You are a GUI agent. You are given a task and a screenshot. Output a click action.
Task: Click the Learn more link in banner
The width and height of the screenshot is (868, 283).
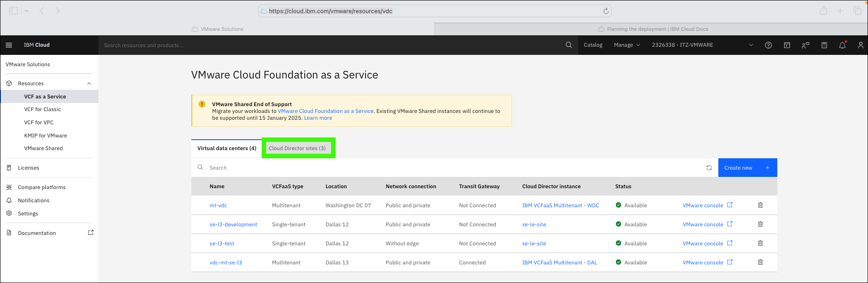(x=318, y=118)
